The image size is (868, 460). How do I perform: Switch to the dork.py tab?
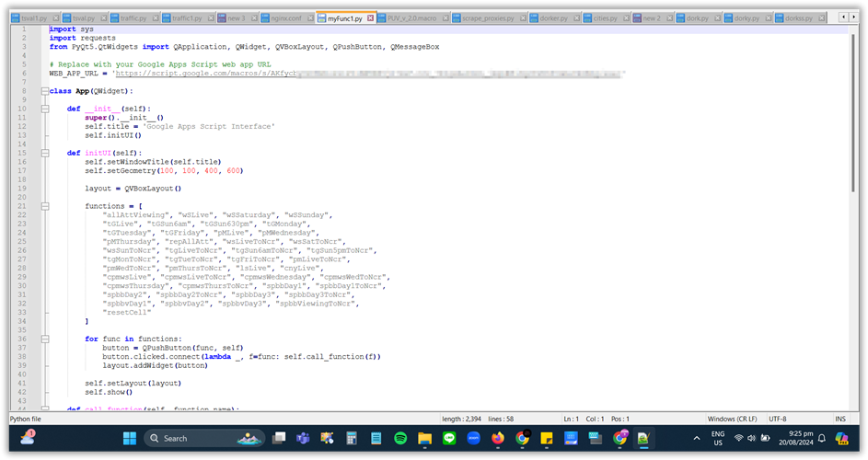pyautogui.click(x=697, y=18)
